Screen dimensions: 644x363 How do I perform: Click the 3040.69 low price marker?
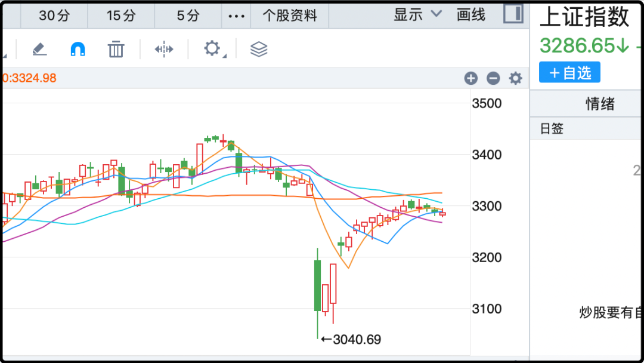coord(352,340)
